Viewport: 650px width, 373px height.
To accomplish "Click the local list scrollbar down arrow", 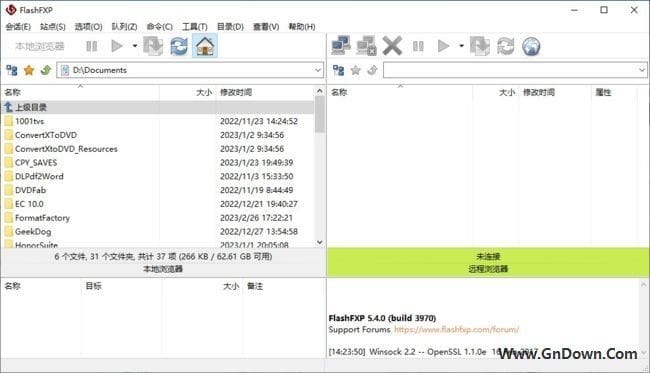I will [319, 242].
